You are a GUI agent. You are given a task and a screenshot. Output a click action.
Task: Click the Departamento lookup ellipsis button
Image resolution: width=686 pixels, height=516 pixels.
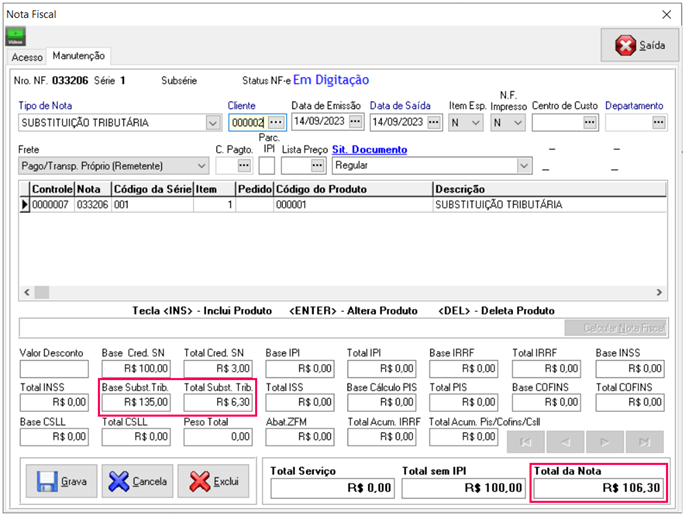[x=658, y=122]
